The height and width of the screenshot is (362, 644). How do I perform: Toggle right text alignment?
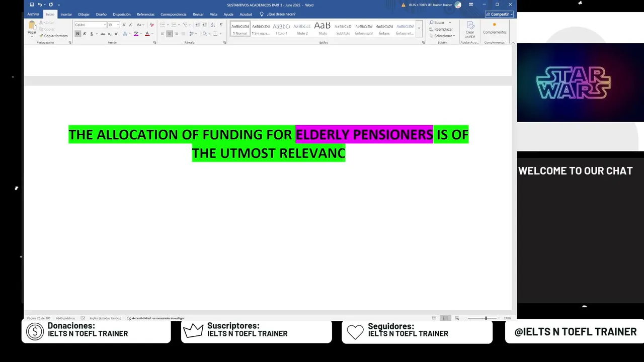pyautogui.click(x=176, y=34)
